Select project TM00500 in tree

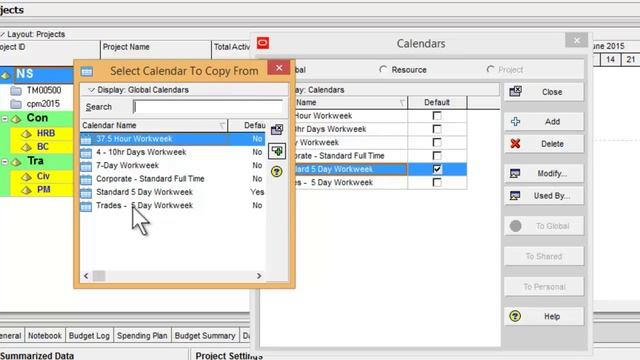click(x=44, y=90)
